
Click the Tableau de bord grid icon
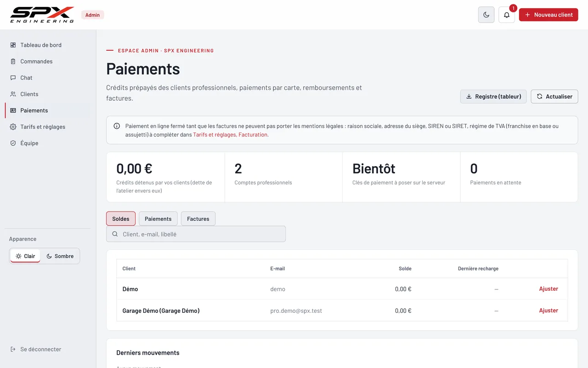pos(13,45)
